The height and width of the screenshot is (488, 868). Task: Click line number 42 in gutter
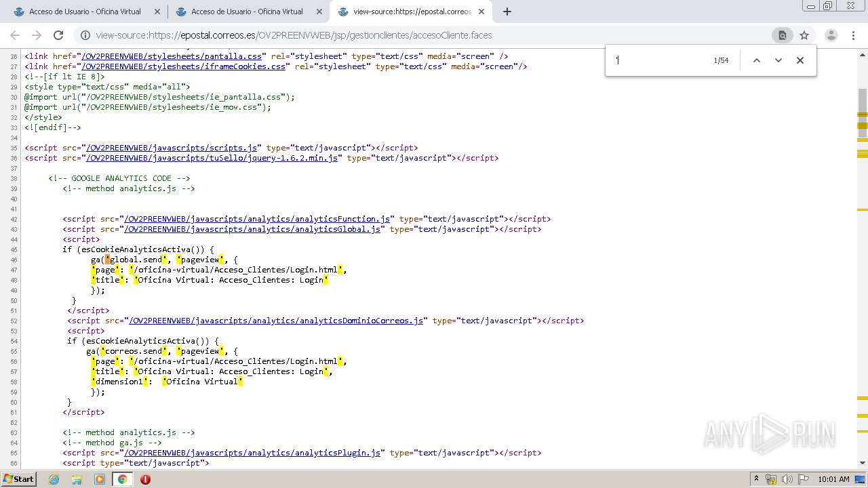tap(14, 219)
